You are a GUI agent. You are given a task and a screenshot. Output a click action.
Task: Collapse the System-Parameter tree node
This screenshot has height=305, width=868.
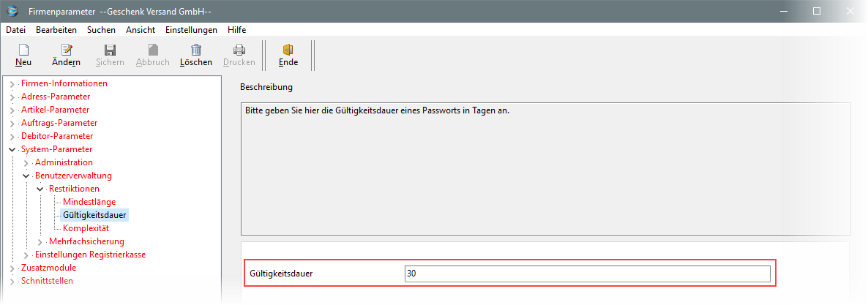[12, 149]
